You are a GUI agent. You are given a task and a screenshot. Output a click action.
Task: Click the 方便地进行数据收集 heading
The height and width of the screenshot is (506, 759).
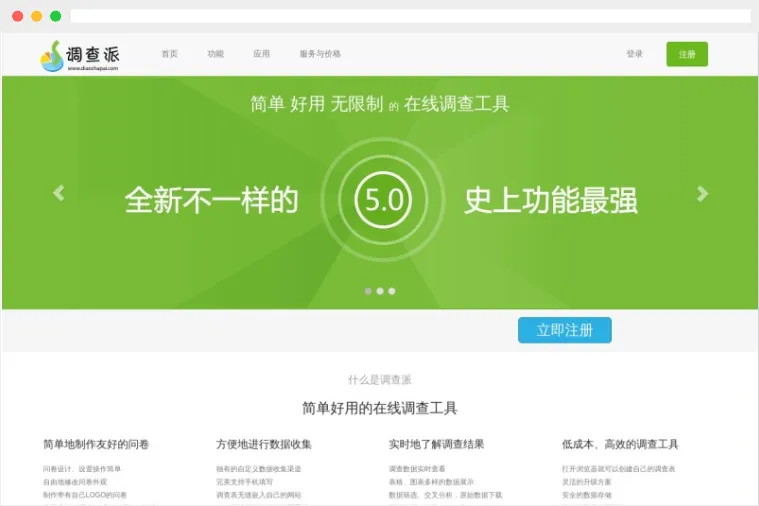(x=264, y=444)
